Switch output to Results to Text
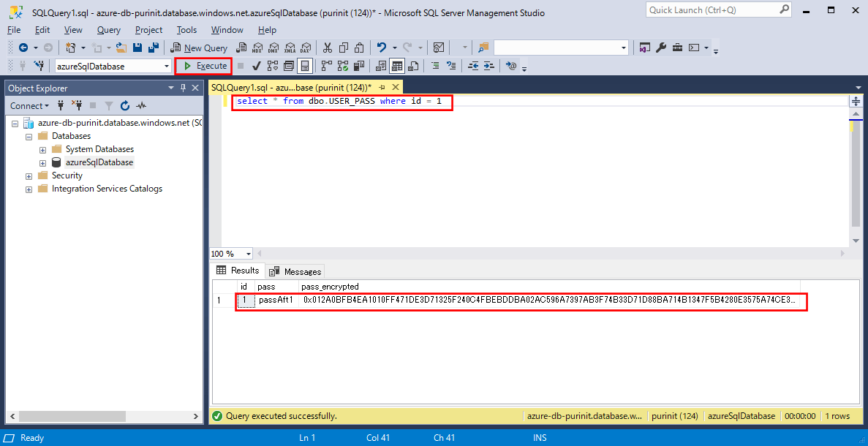The height and width of the screenshot is (446, 868). (x=380, y=66)
